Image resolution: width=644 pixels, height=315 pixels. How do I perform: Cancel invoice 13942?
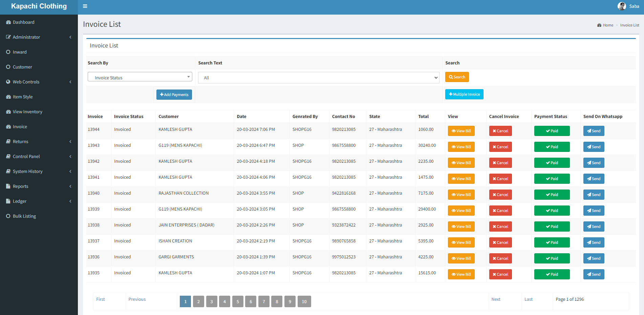point(500,163)
